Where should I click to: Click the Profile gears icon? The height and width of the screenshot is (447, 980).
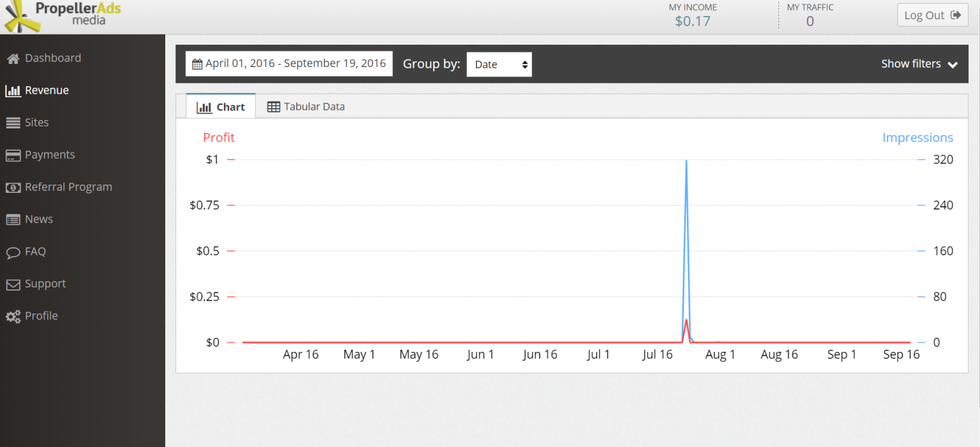(13, 316)
